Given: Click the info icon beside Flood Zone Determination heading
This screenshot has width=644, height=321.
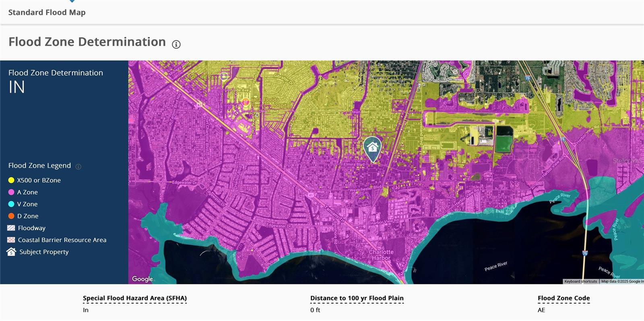Looking at the screenshot, I should [176, 44].
